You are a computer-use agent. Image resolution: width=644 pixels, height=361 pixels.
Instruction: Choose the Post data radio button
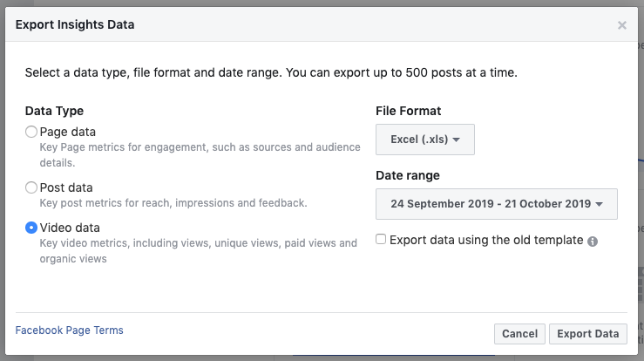coord(31,187)
